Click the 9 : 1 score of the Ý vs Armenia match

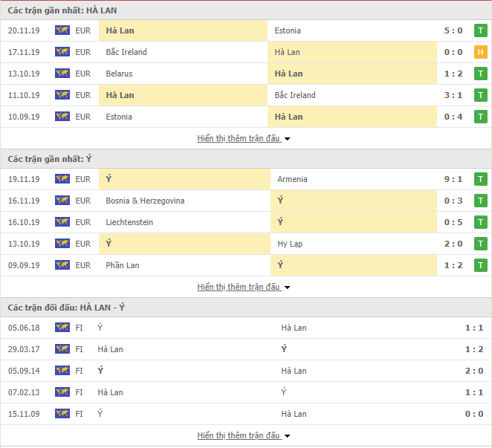coord(453,179)
